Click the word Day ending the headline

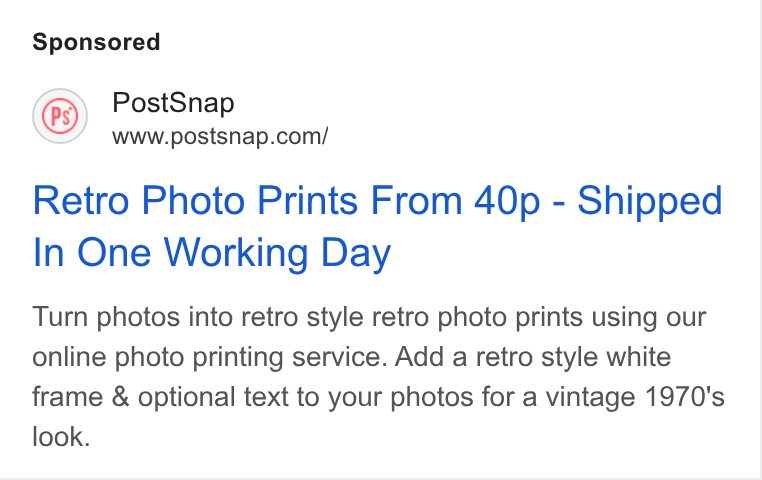pyautogui.click(x=356, y=254)
